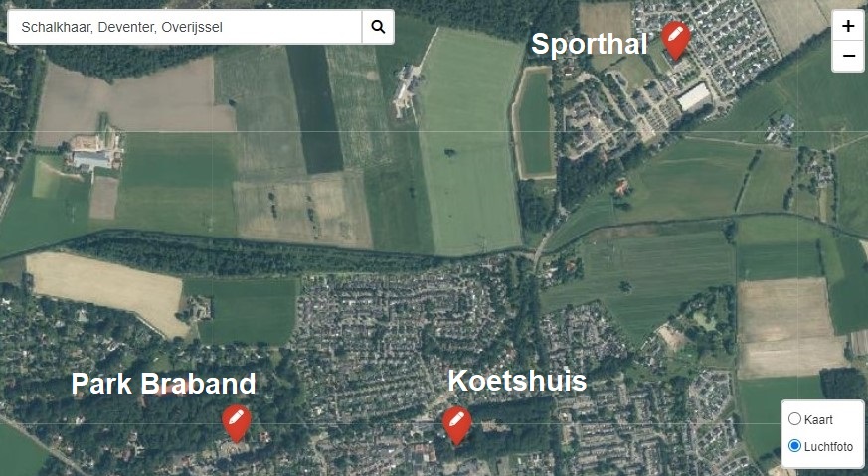Click the large white-roofed building below Sporthal marker
Image resolution: width=868 pixels, height=476 pixels.
click(694, 96)
